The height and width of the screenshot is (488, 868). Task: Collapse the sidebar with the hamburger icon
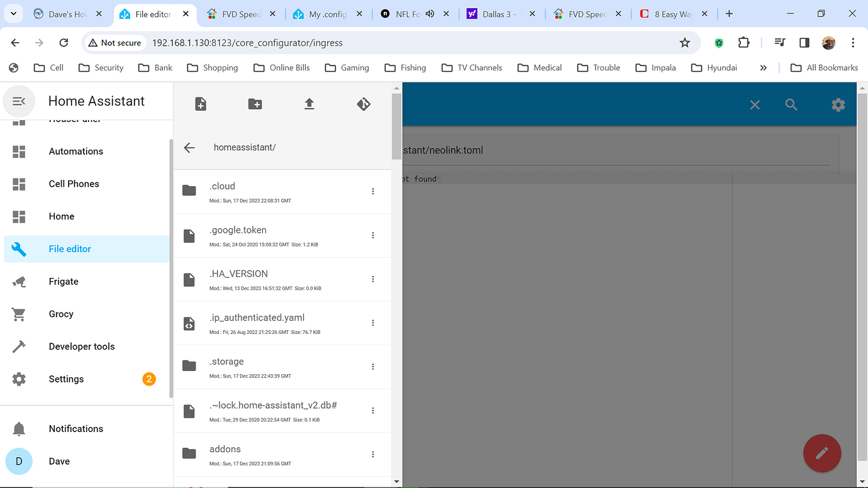(x=18, y=101)
